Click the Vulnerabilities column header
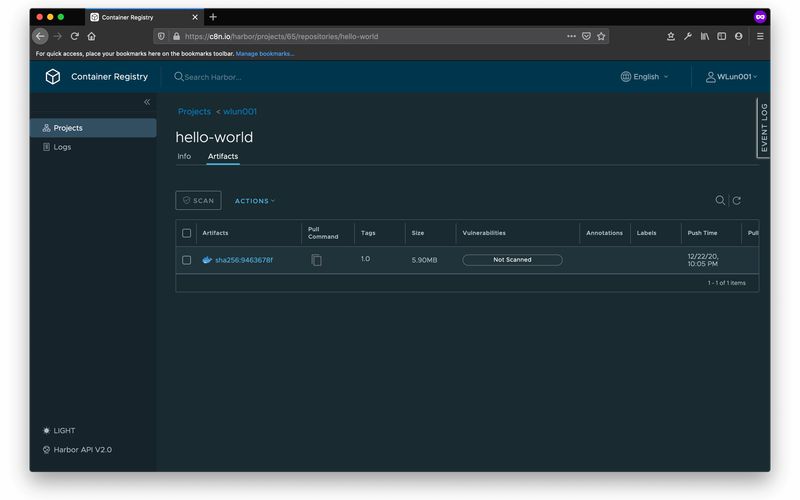800x500 pixels. tap(484, 233)
